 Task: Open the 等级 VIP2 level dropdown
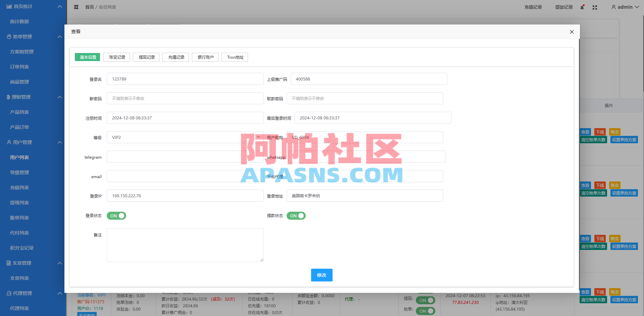258,137
